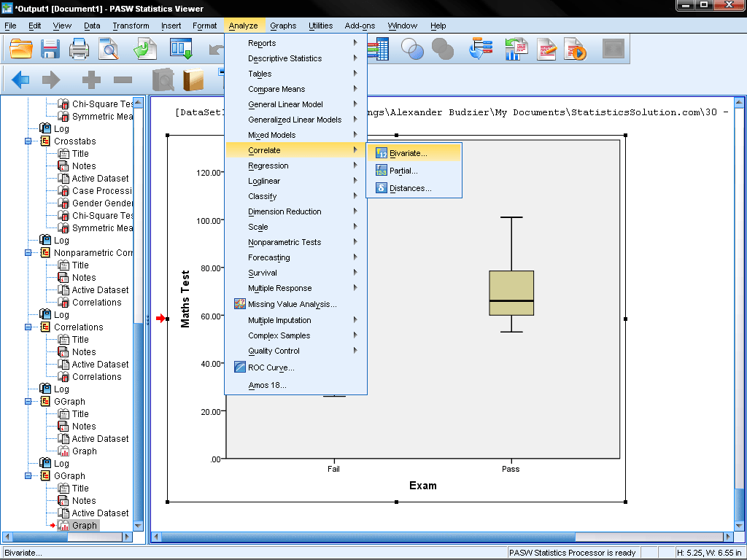This screenshot has width=747, height=560.
Task: Open Print Preview from the toolbar
Action: (x=109, y=50)
